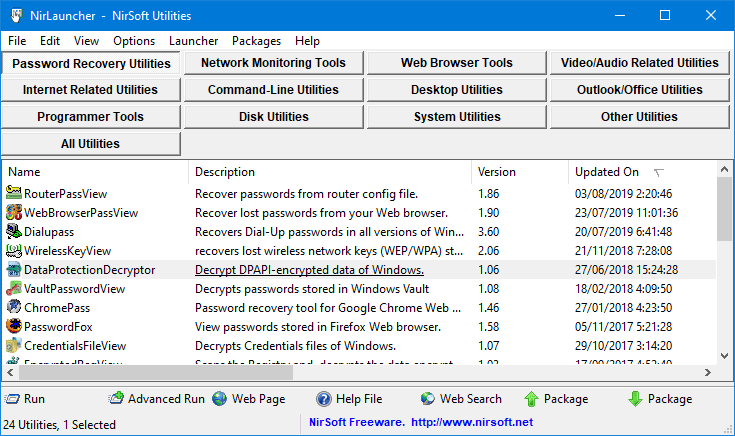The image size is (735, 436).
Task: Switch to System Utilities
Action: (x=457, y=117)
